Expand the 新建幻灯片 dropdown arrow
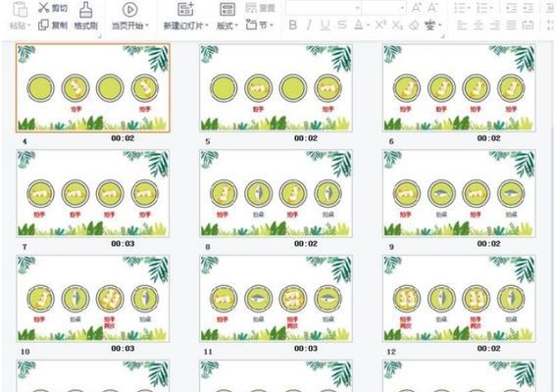Image resolution: width=556 pixels, height=392 pixels. click(x=207, y=25)
